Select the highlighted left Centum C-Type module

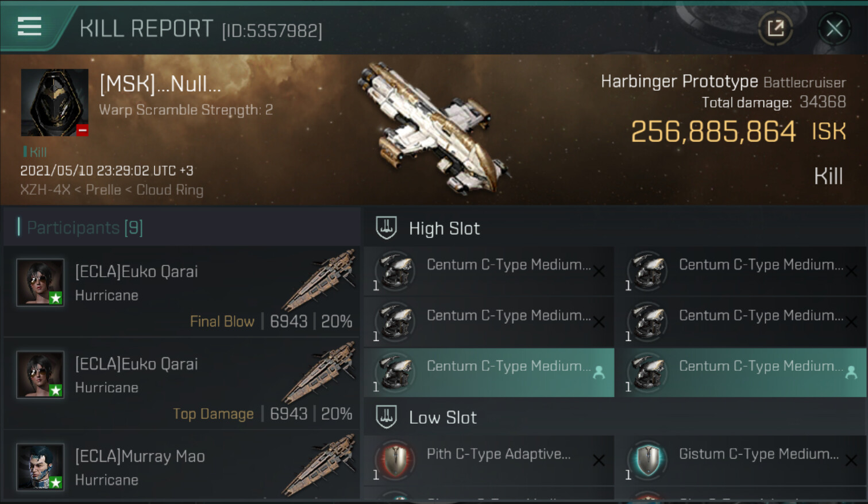488,372
